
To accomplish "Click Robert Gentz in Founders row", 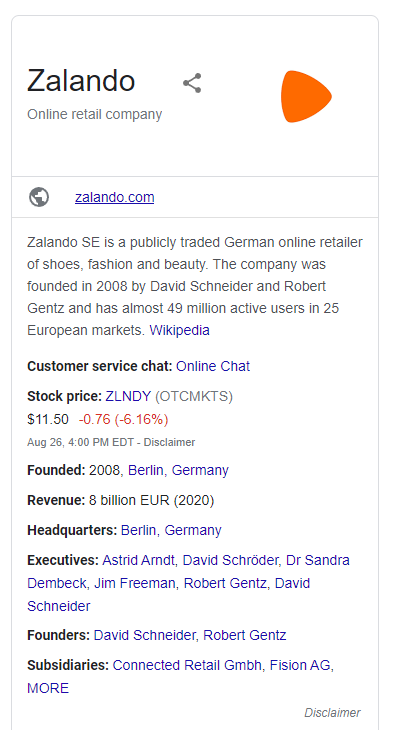I will click(244, 635).
